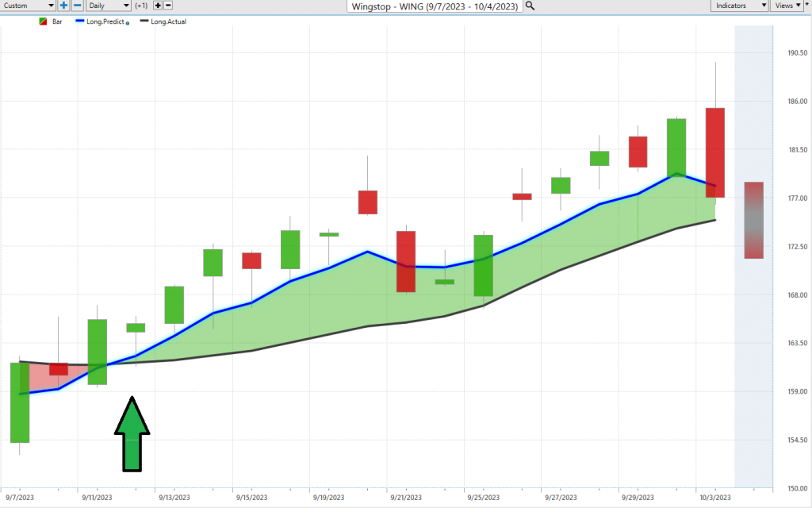Viewport: 812px width, 508px height.
Task: Click the Wingstop - WING symbol field
Action: point(434,6)
